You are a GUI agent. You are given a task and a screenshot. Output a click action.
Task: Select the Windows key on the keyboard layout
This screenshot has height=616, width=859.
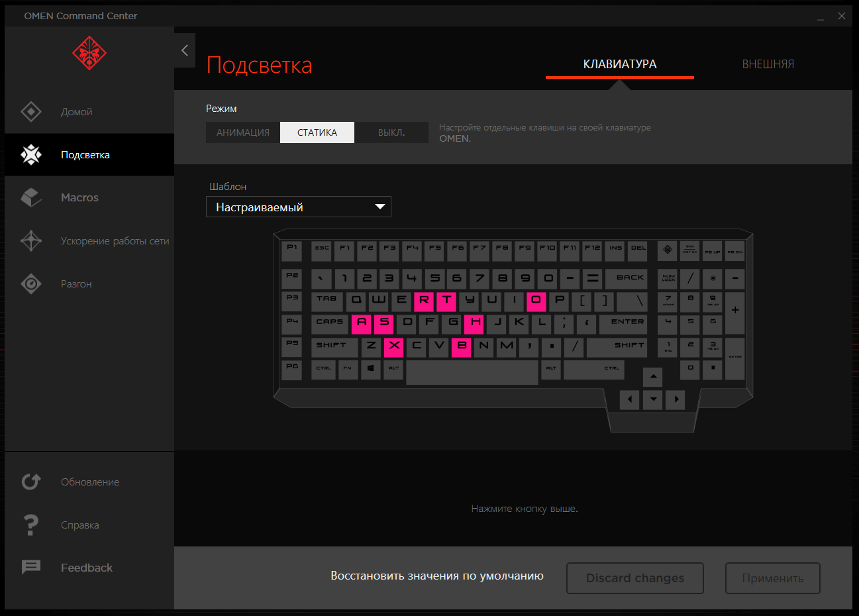[371, 369]
